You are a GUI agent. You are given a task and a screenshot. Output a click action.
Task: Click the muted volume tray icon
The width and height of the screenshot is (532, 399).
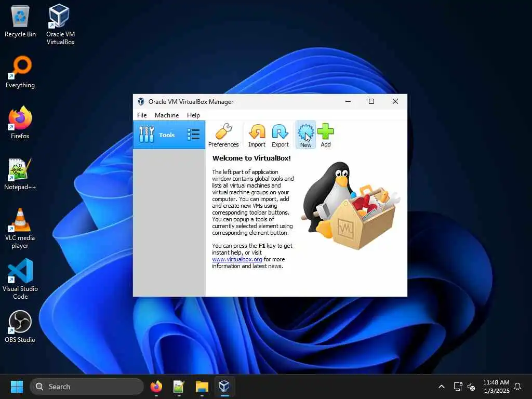coord(471,387)
